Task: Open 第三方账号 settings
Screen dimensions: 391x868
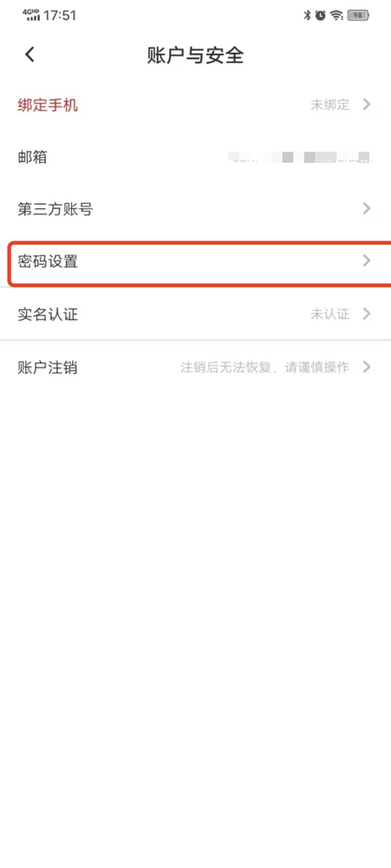Action: pos(195,209)
